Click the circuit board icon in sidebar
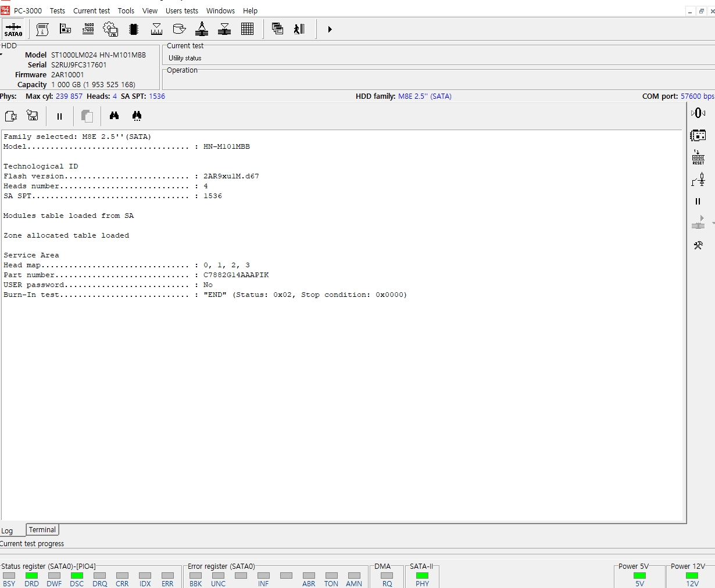The height and width of the screenshot is (588, 715). point(698,135)
